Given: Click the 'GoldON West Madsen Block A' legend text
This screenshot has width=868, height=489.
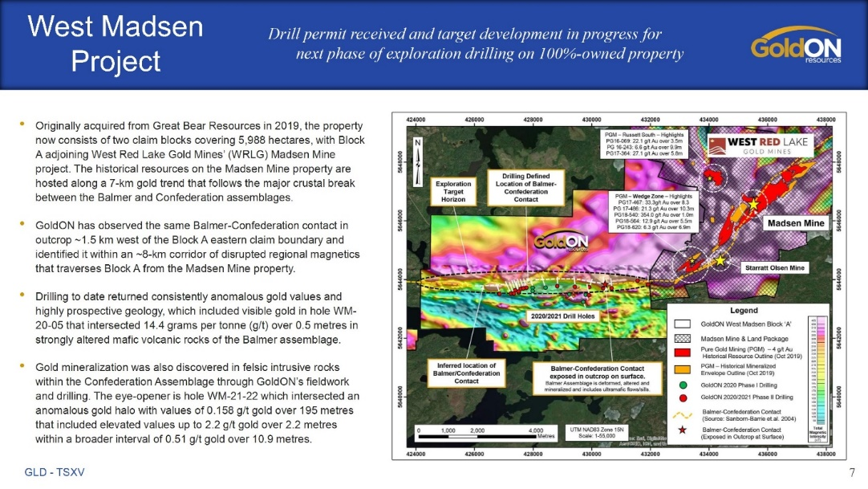Looking at the screenshot, I should pyautogui.click(x=745, y=324).
